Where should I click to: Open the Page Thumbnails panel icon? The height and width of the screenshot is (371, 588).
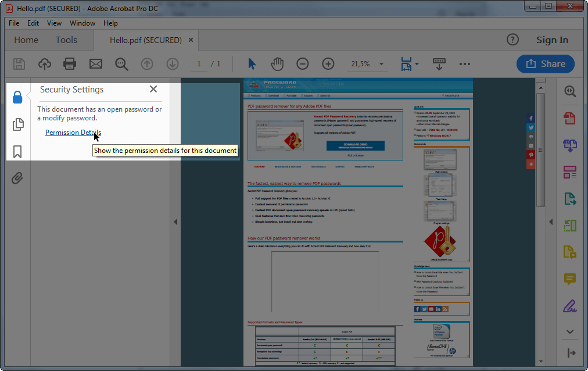18,124
